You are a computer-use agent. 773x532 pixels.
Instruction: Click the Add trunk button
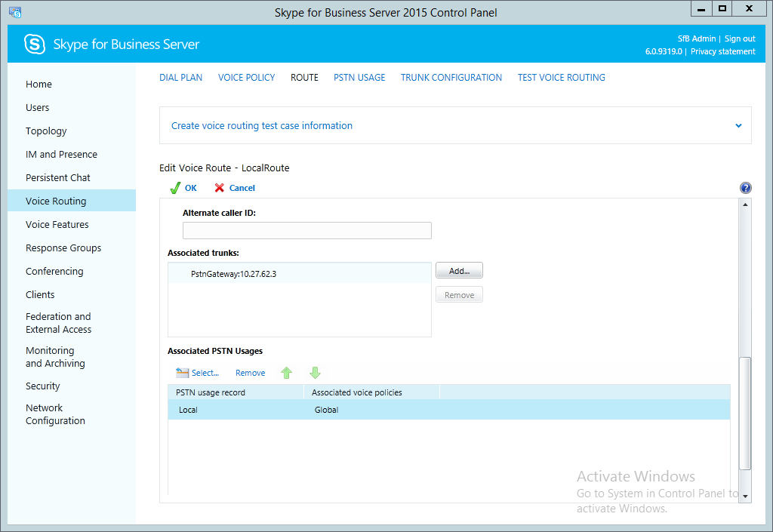pyautogui.click(x=459, y=271)
